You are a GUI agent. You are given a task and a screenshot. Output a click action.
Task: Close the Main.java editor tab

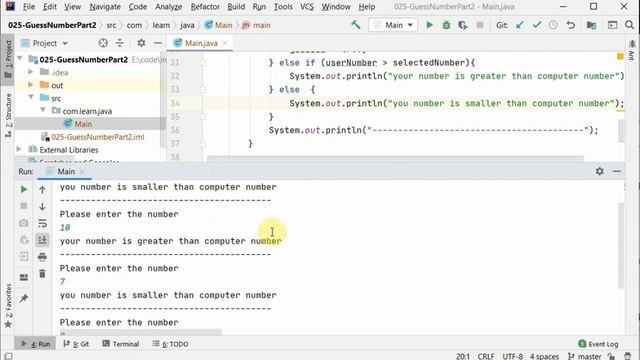tap(225, 43)
